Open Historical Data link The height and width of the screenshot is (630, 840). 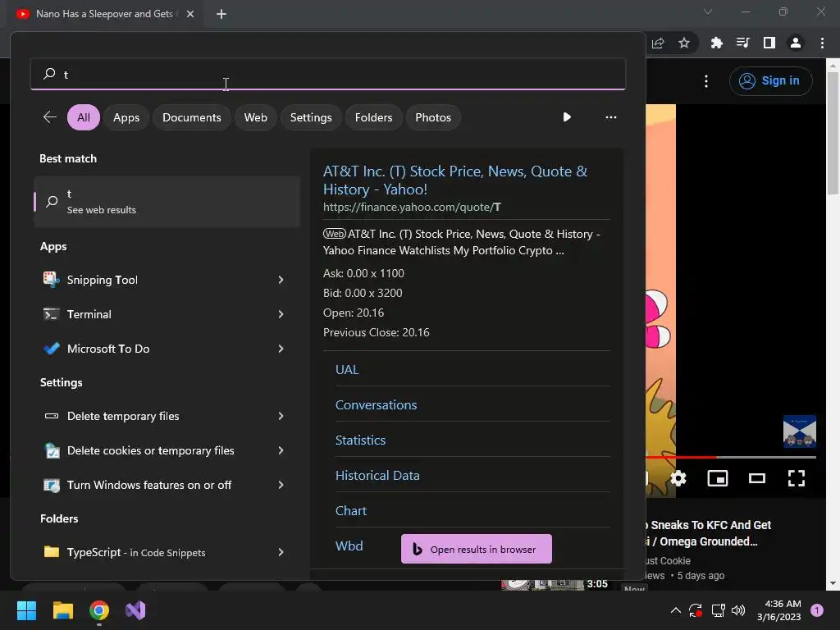click(x=377, y=476)
